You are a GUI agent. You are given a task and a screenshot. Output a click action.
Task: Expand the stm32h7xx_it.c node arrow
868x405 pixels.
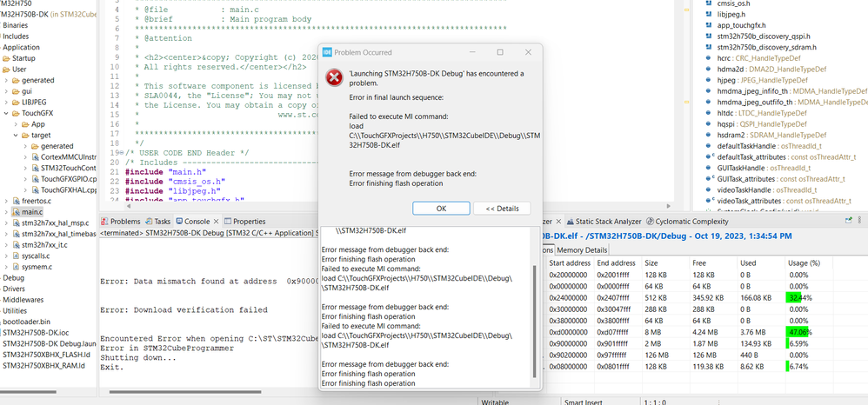pos(6,244)
